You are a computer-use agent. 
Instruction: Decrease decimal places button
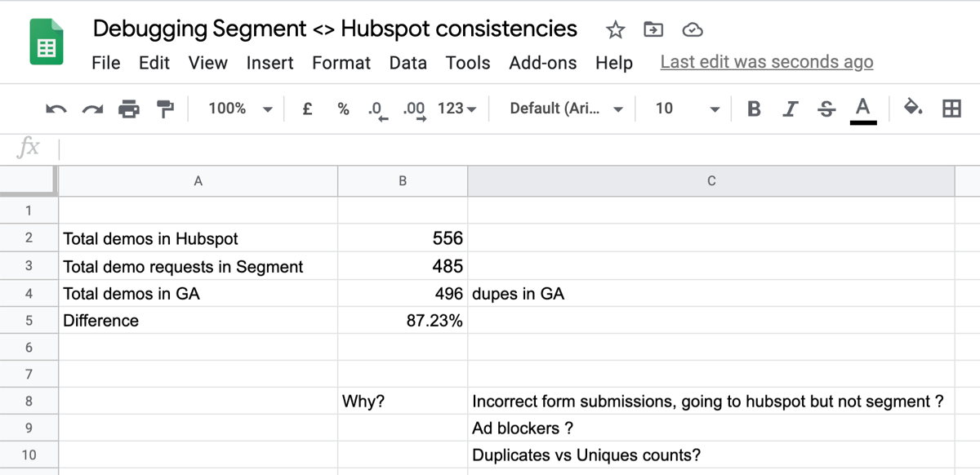click(377, 110)
